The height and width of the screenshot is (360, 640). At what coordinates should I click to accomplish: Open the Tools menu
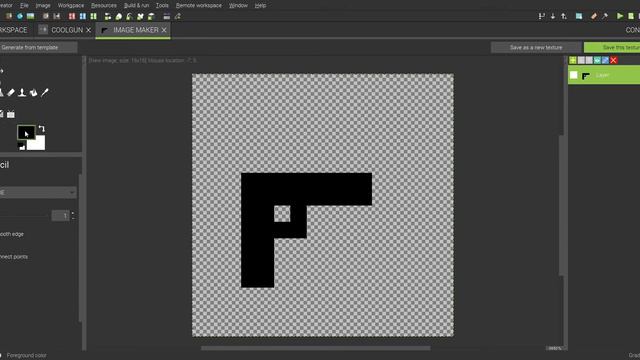click(x=162, y=5)
